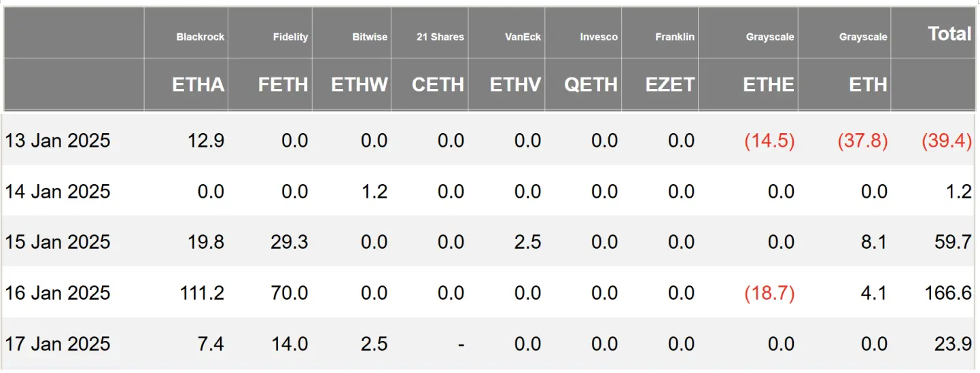980x373 pixels.
Task: Select the 17 Jan 2025 row label
Action: pos(58,344)
